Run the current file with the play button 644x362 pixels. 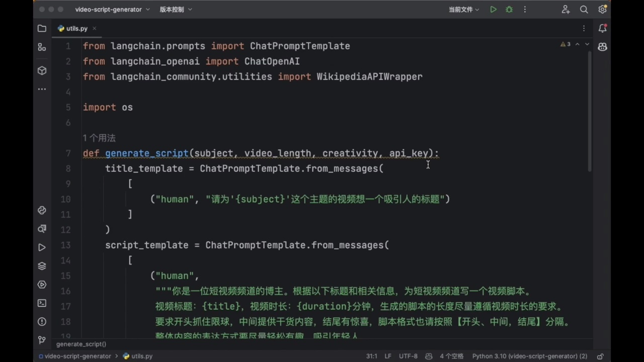[x=493, y=9]
